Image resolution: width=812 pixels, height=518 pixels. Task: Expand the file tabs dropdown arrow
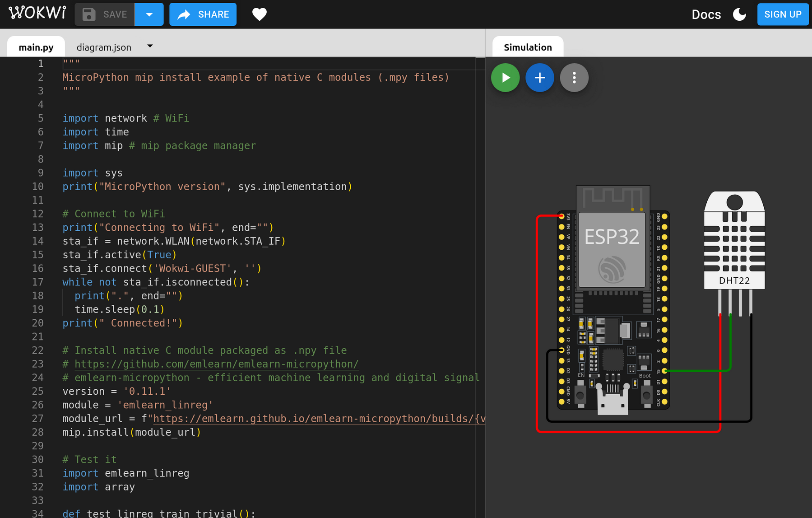tap(150, 46)
